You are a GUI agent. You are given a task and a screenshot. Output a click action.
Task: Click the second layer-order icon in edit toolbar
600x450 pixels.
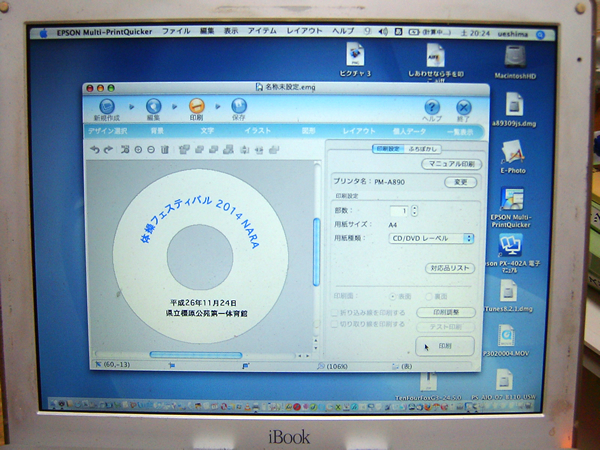point(199,150)
